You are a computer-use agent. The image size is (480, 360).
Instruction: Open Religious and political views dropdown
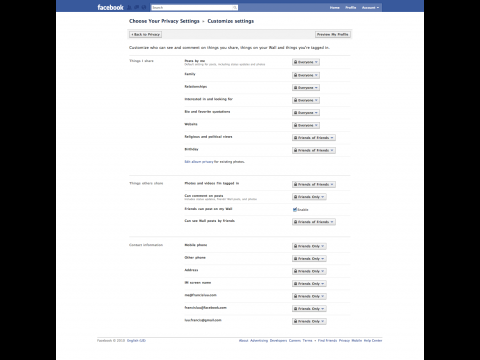tap(314, 138)
